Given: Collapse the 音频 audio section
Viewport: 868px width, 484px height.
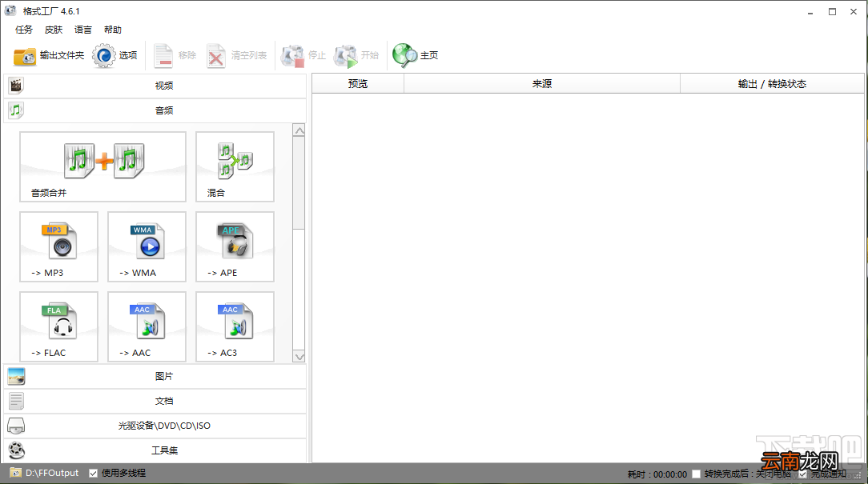Looking at the screenshot, I should coord(155,110).
